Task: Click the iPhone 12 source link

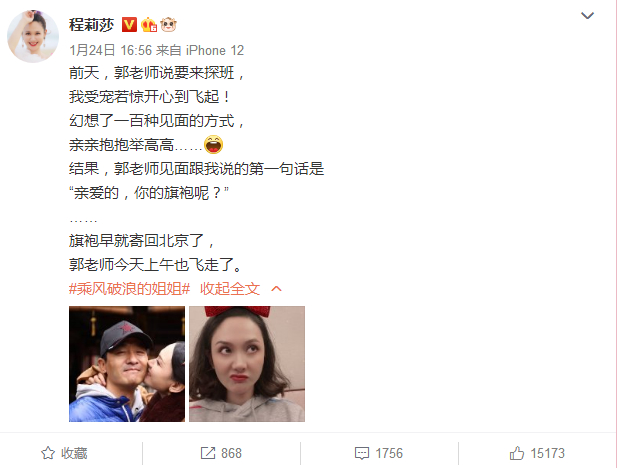Action: click(x=215, y=50)
